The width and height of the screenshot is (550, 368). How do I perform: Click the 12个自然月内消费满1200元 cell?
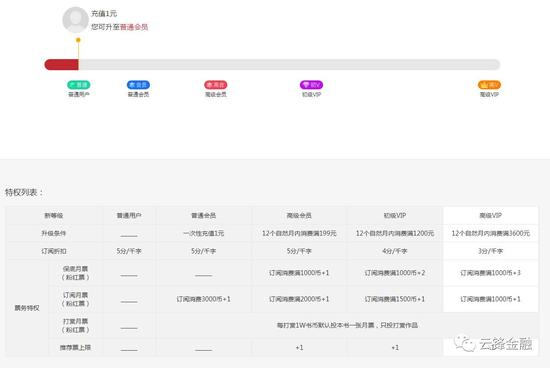395,233
